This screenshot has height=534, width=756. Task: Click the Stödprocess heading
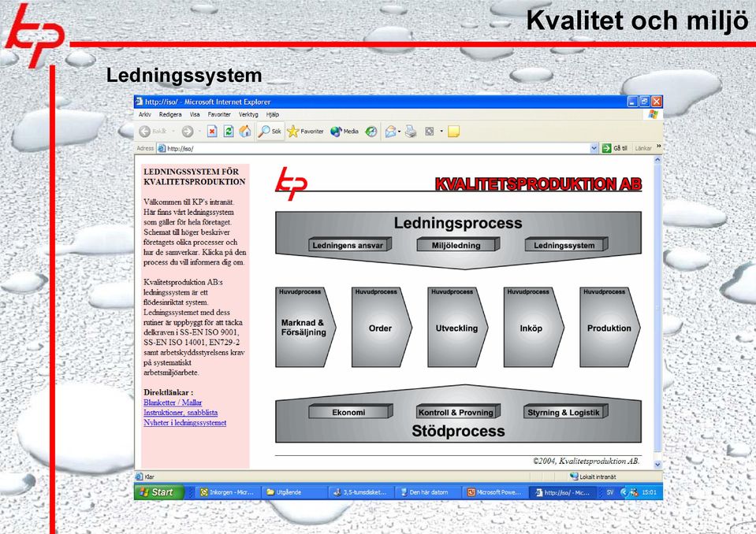click(458, 431)
